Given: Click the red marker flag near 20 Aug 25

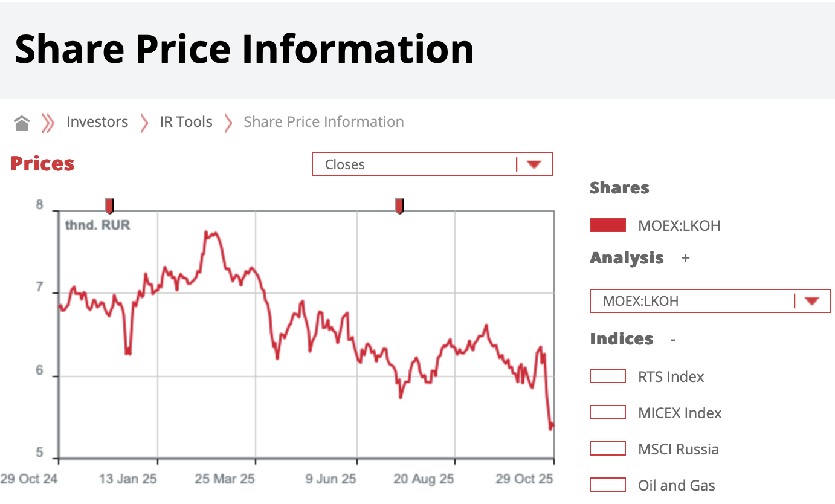Looking at the screenshot, I should (399, 205).
